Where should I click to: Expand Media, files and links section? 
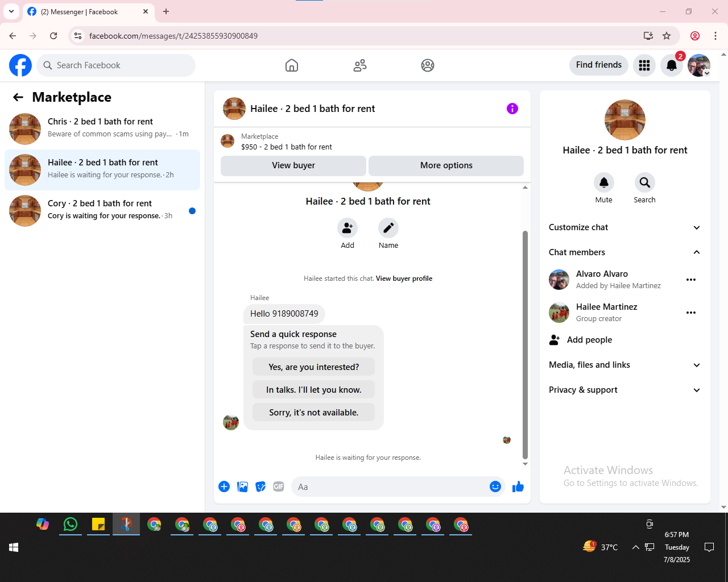(625, 365)
